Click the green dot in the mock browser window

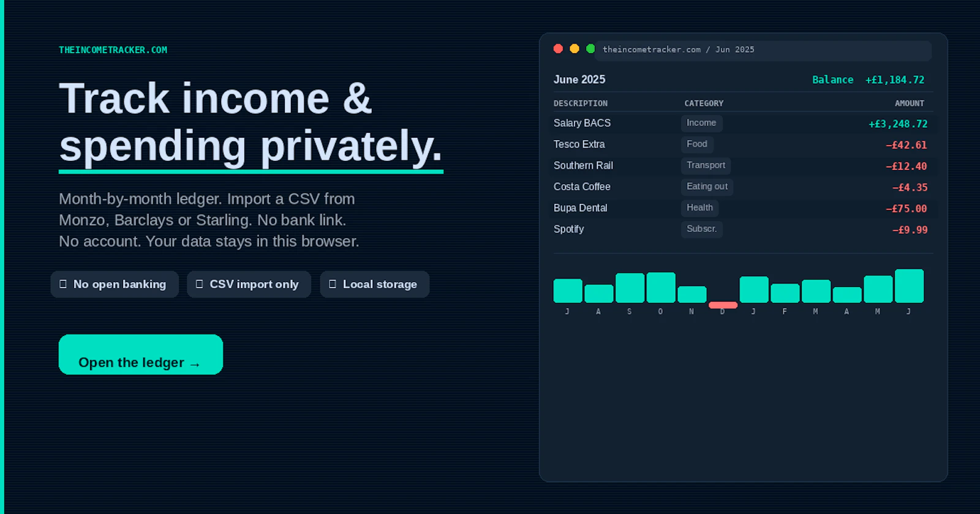(x=590, y=49)
